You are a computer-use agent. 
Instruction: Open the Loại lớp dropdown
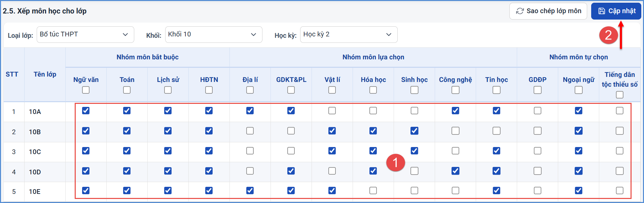[x=85, y=34]
